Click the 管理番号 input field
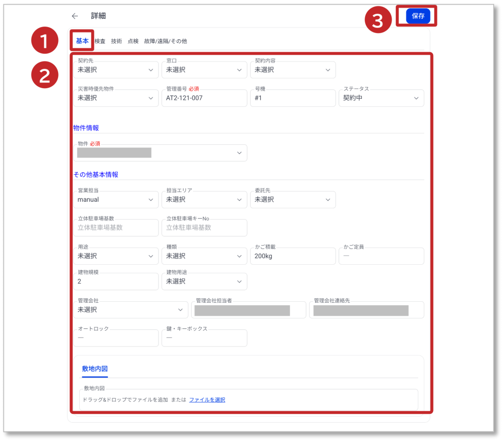 tap(204, 98)
